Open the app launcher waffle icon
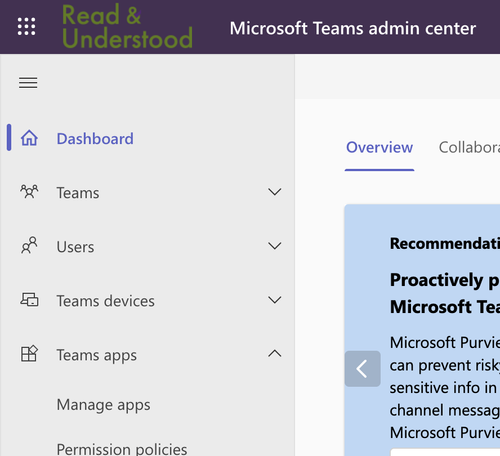 click(x=26, y=26)
